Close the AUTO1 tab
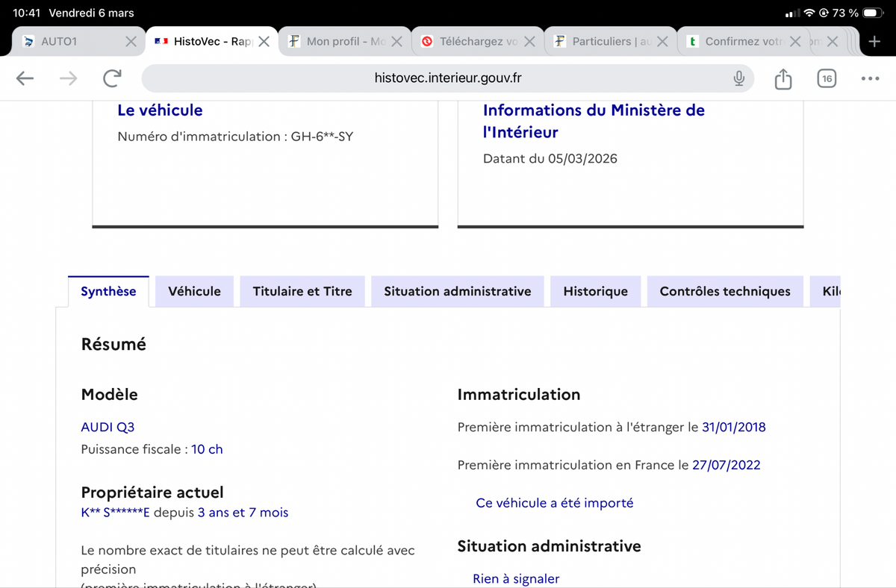Viewport: 896px width, 588px height. pos(131,42)
